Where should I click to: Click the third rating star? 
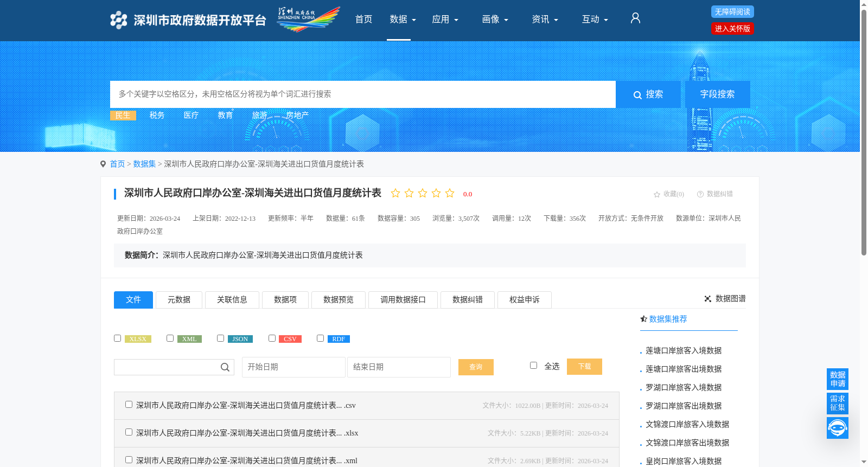tap(423, 193)
